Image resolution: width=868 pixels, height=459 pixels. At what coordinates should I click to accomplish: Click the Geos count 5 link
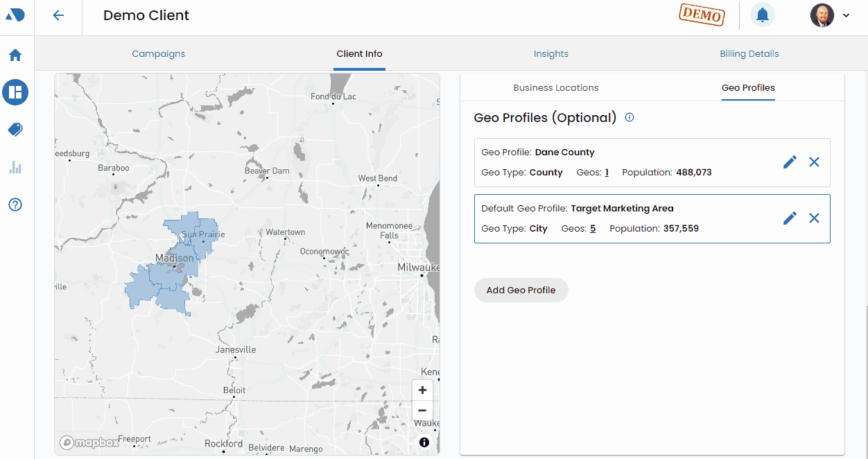pos(593,228)
